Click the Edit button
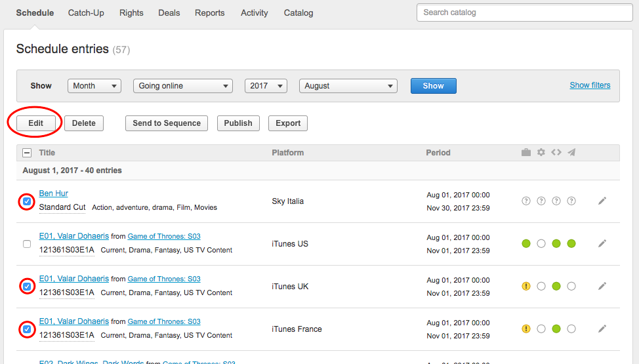This screenshot has width=639, height=364. tap(36, 123)
